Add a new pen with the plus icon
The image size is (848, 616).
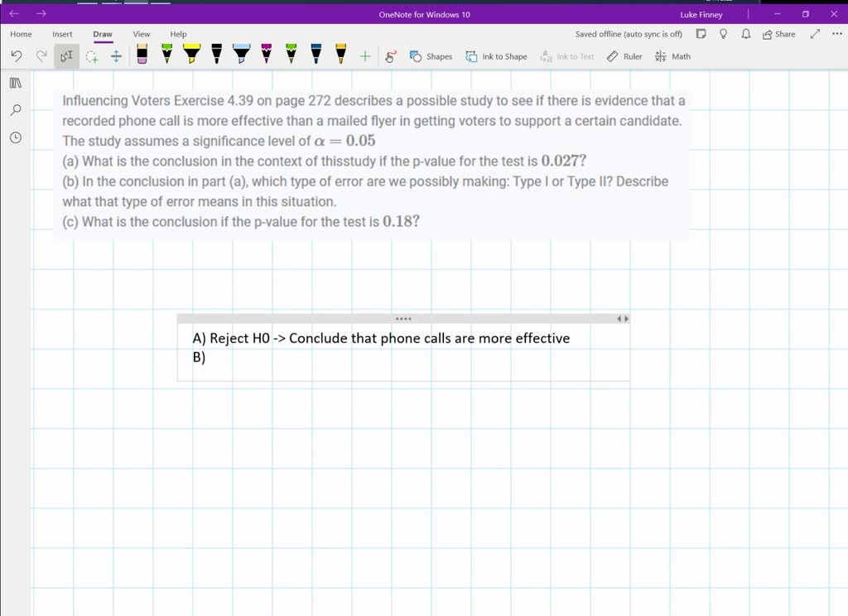364,56
